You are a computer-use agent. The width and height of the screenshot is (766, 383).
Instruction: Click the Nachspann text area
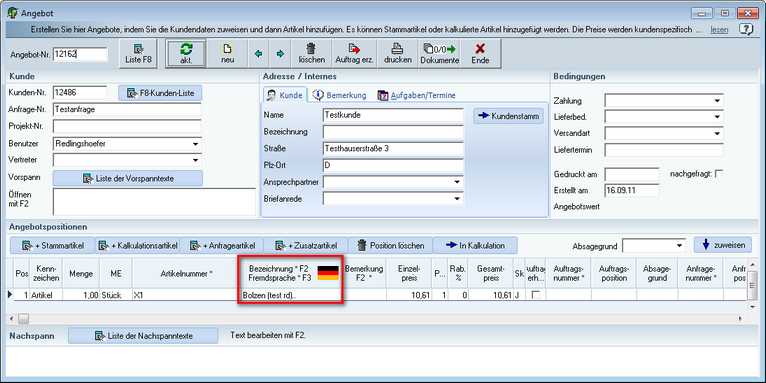[382, 361]
